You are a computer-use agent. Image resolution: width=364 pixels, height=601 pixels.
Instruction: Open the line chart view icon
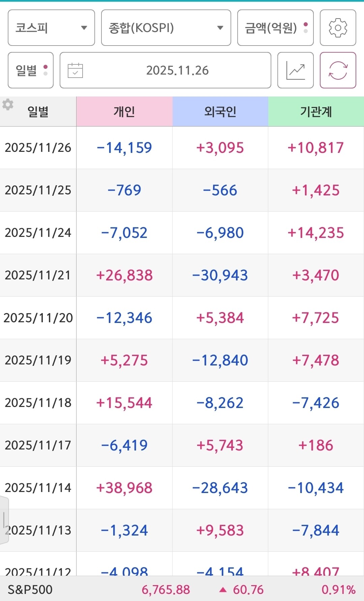295,70
